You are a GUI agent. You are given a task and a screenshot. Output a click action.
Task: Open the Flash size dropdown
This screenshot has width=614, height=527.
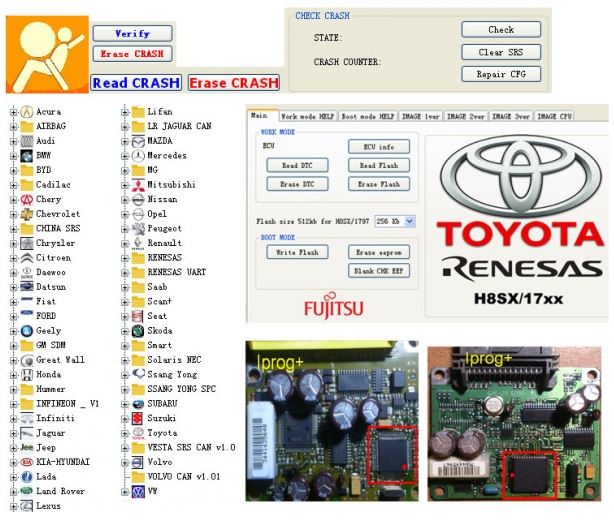click(408, 220)
